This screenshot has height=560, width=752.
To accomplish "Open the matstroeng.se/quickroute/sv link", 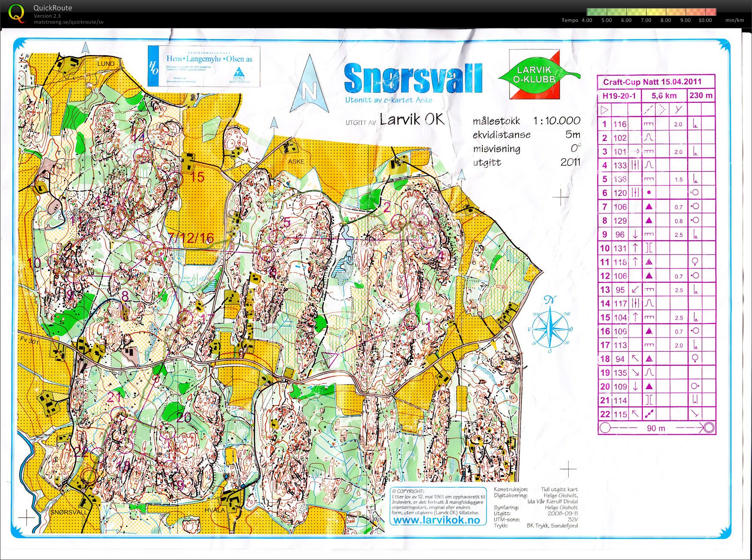I will point(69,22).
